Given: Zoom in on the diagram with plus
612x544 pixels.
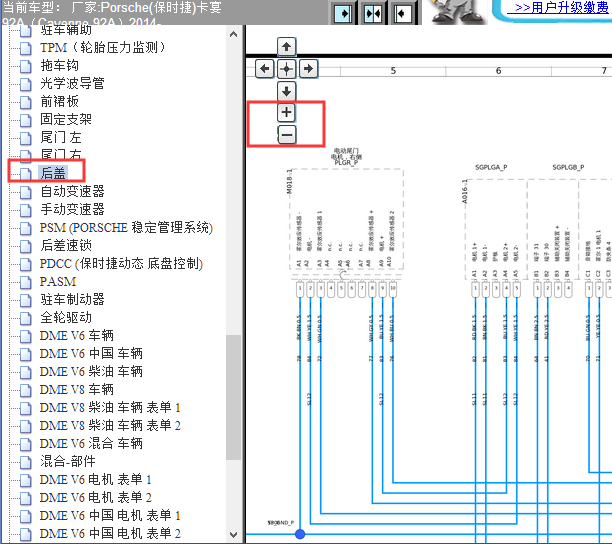Looking at the screenshot, I should click(286, 112).
